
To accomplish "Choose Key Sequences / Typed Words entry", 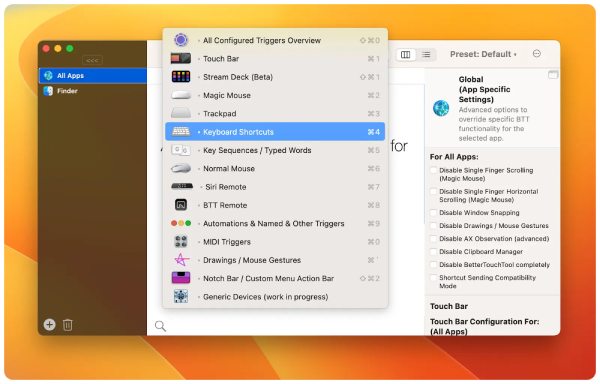I will point(275,150).
